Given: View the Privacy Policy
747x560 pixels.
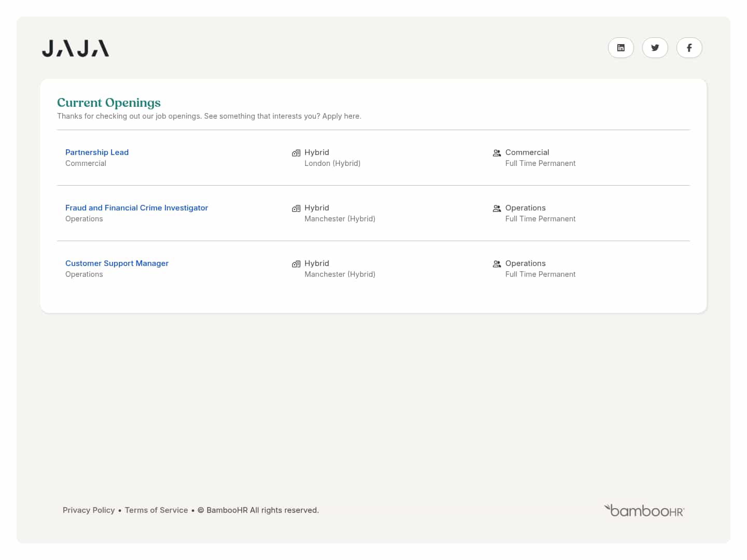Looking at the screenshot, I should point(89,510).
